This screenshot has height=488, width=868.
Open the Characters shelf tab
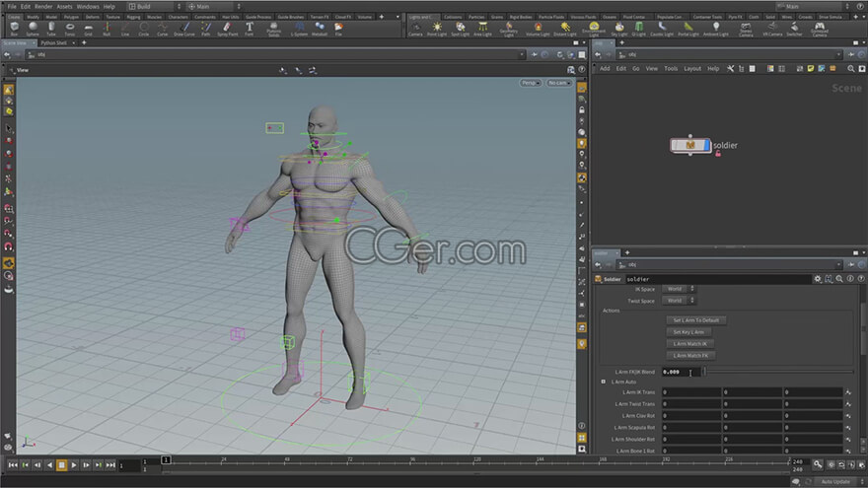(x=178, y=17)
